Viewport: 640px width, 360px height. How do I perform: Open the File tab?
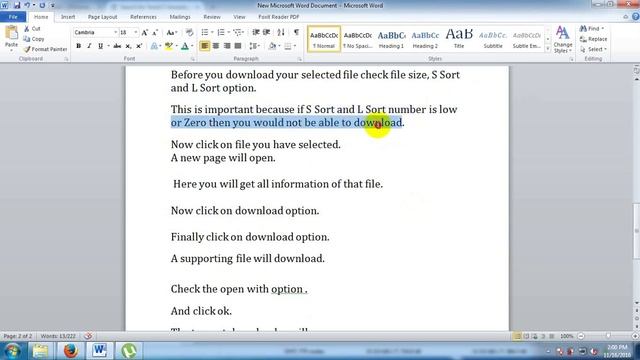pos(13,17)
